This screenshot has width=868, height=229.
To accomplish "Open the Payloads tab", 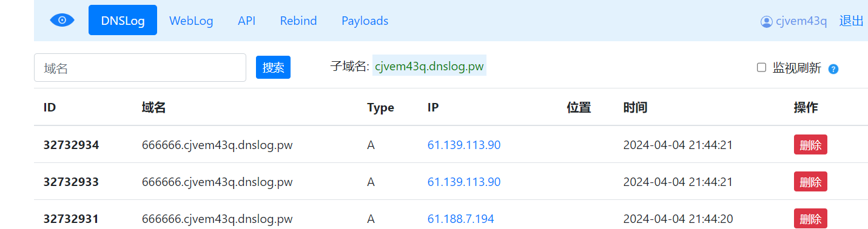I will (365, 21).
